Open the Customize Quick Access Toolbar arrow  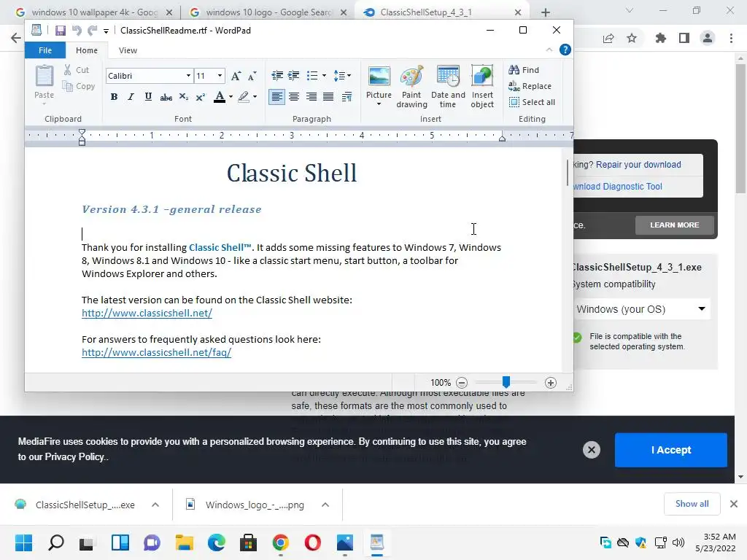tap(106, 31)
